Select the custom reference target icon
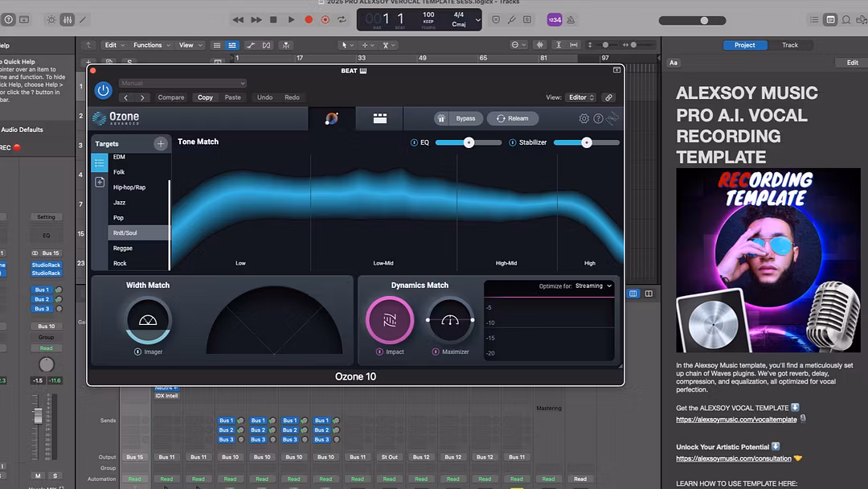Image resolution: width=868 pixels, height=489 pixels. click(x=100, y=183)
